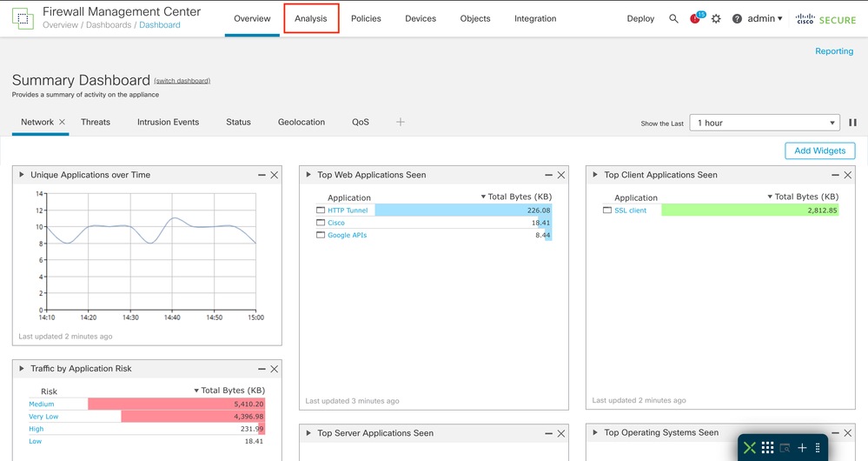Click the switch dashboard link

tap(182, 81)
